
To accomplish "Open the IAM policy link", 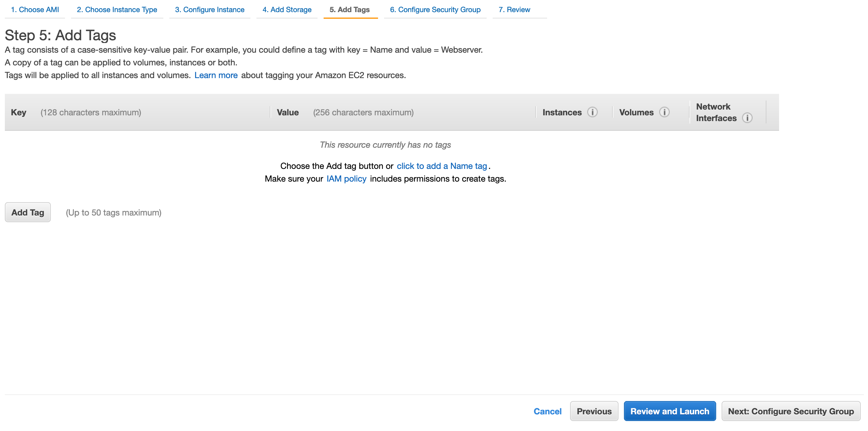I will point(346,179).
